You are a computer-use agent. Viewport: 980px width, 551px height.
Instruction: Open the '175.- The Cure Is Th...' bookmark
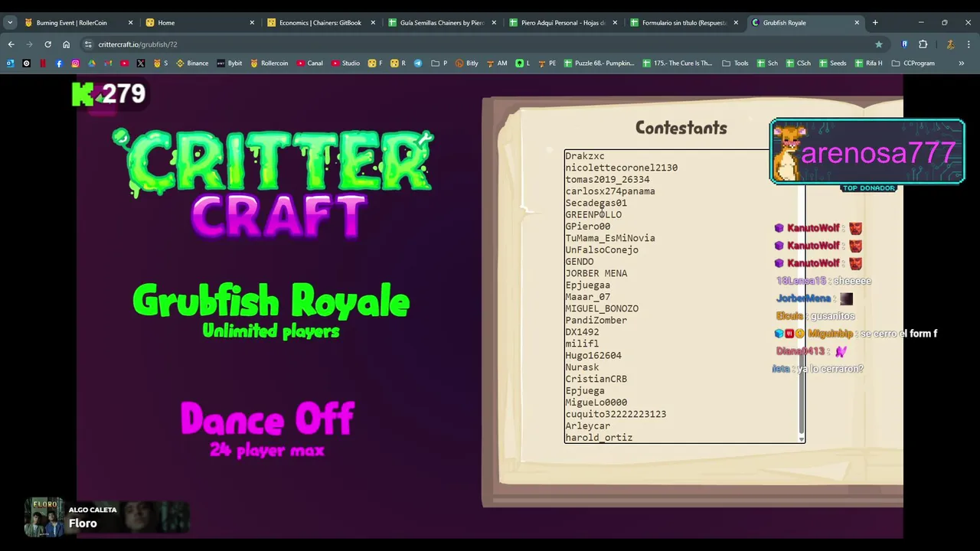coord(678,63)
